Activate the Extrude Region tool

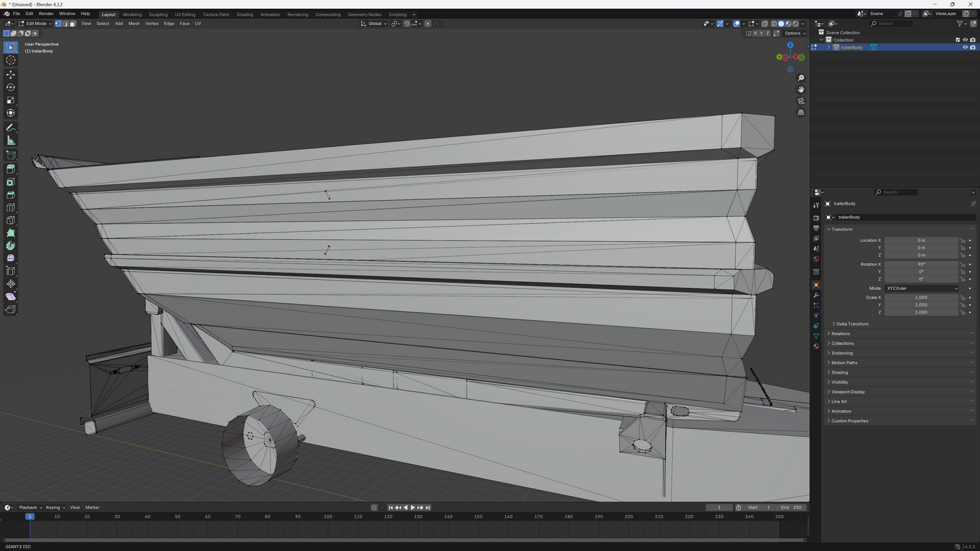click(11, 169)
